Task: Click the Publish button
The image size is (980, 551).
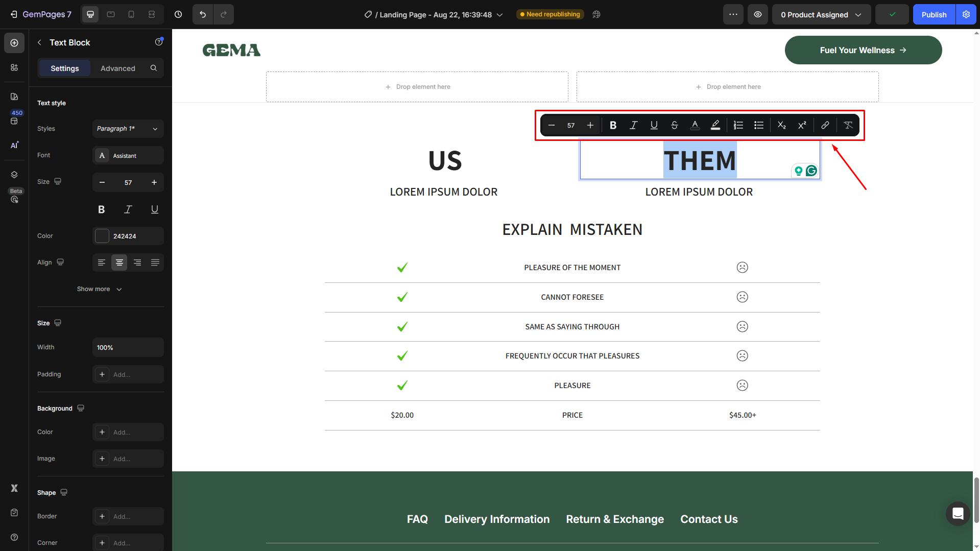Action: coord(934,14)
